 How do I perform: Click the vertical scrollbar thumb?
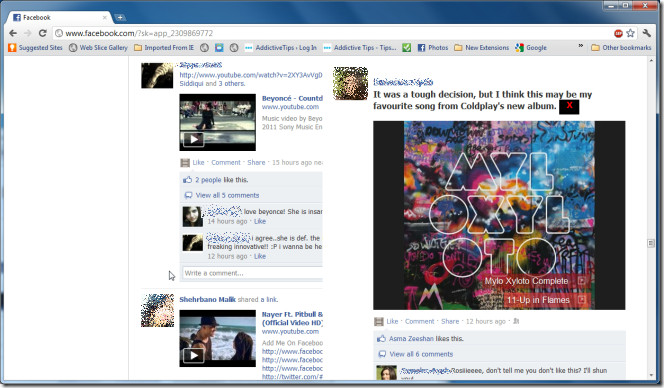(x=651, y=243)
